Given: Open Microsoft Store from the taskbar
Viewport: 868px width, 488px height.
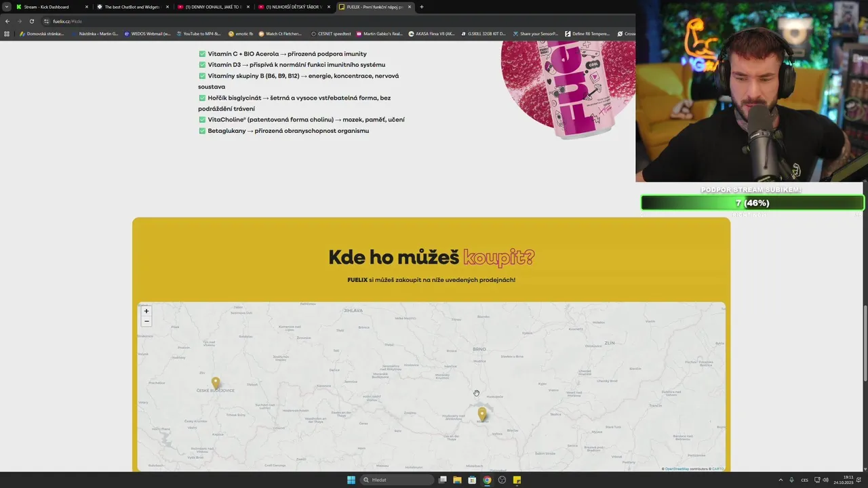Looking at the screenshot, I should coord(472,480).
